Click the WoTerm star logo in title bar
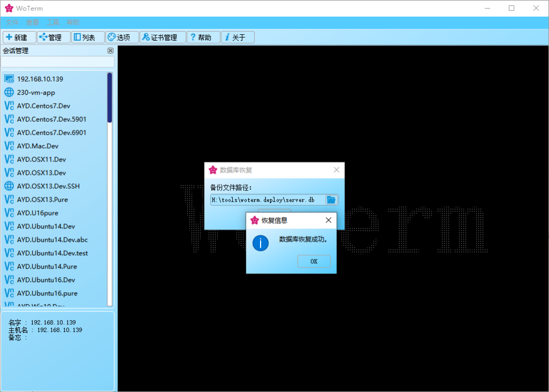The image size is (549, 392). (x=8, y=8)
